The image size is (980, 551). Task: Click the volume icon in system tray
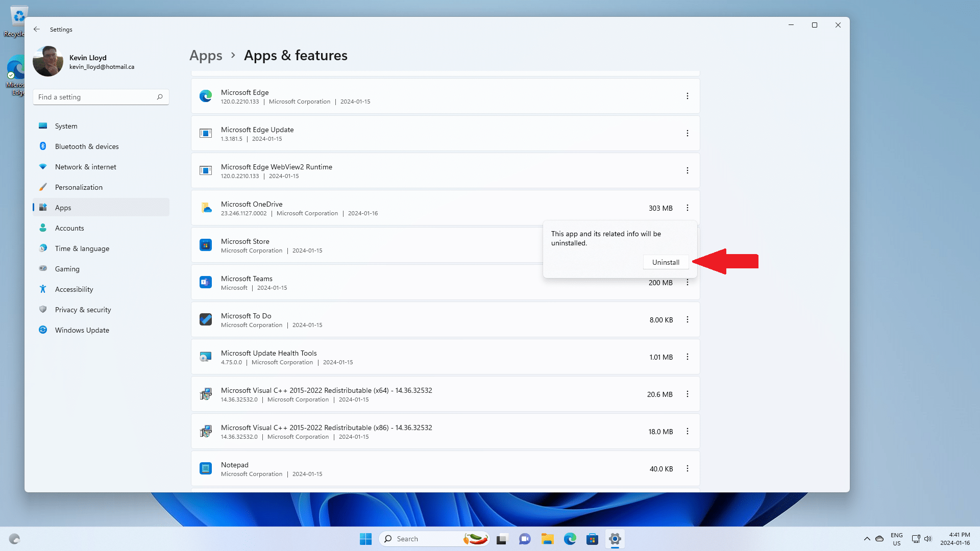pyautogui.click(x=927, y=539)
